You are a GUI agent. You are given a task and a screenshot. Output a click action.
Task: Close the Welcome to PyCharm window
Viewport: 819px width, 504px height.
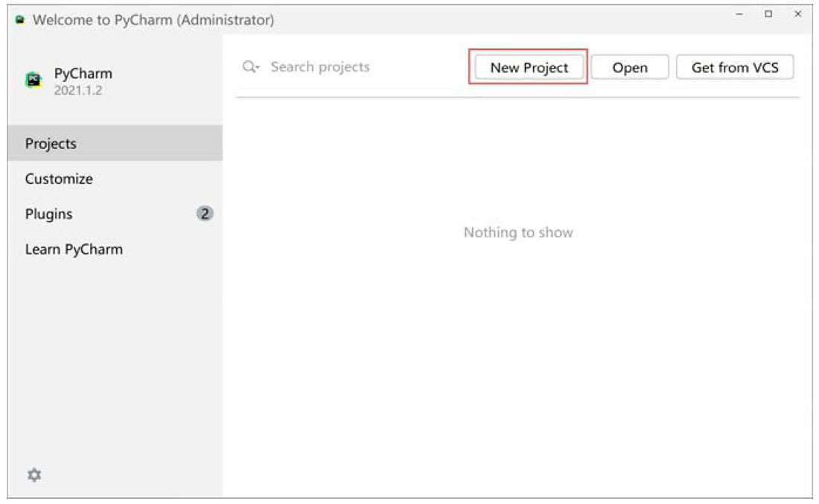(797, 15)
